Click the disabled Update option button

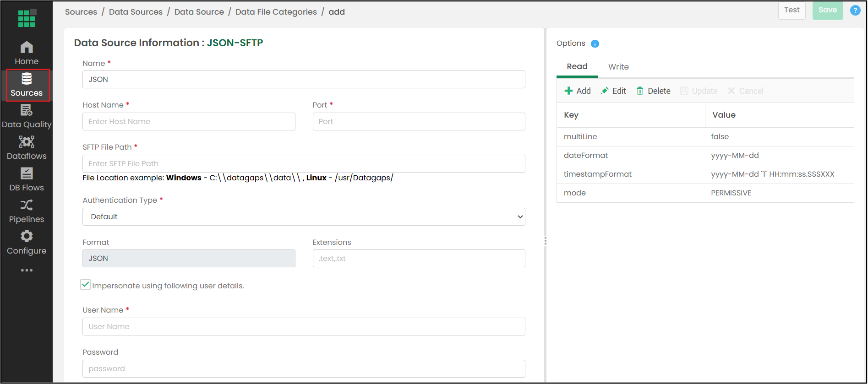point(699,91)
